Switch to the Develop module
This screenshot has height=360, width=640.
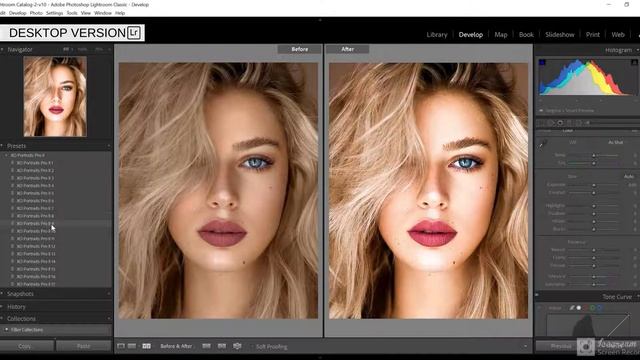471,35
